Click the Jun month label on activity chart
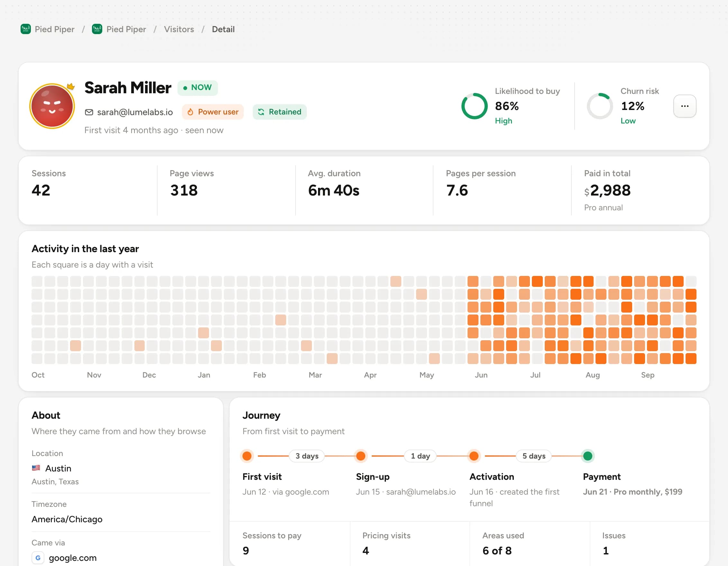The height and width of the screenshot is (566, 728). pyautogui.click(x=481, y=375)
